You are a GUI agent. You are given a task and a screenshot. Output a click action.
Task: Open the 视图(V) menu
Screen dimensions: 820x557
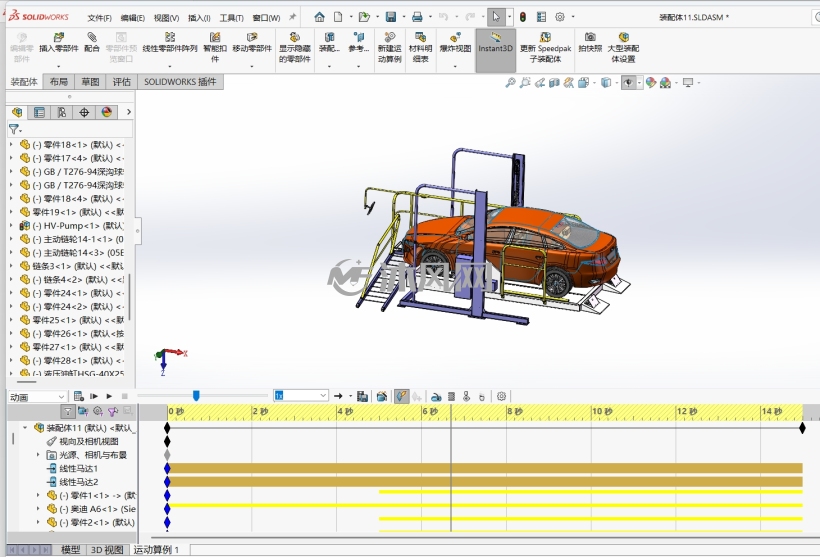click(x=166, y=18)
